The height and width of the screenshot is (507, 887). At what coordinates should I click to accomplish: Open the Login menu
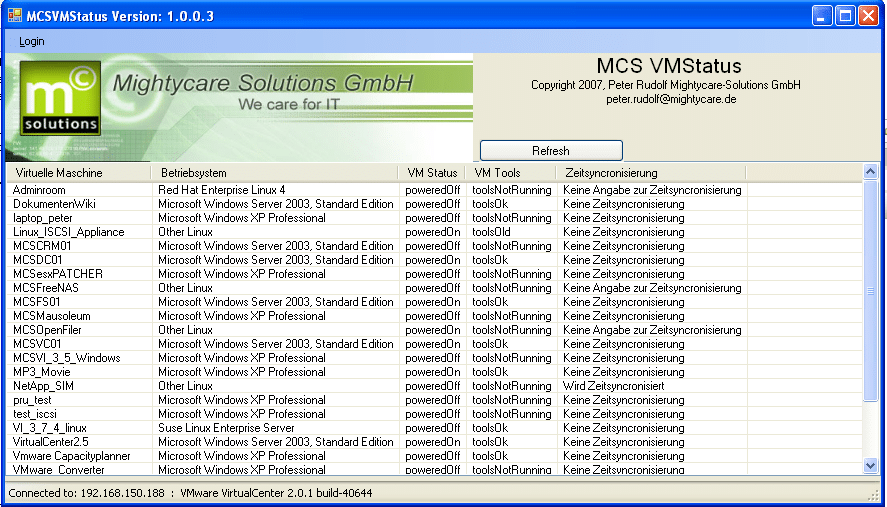tap(32, 41)
